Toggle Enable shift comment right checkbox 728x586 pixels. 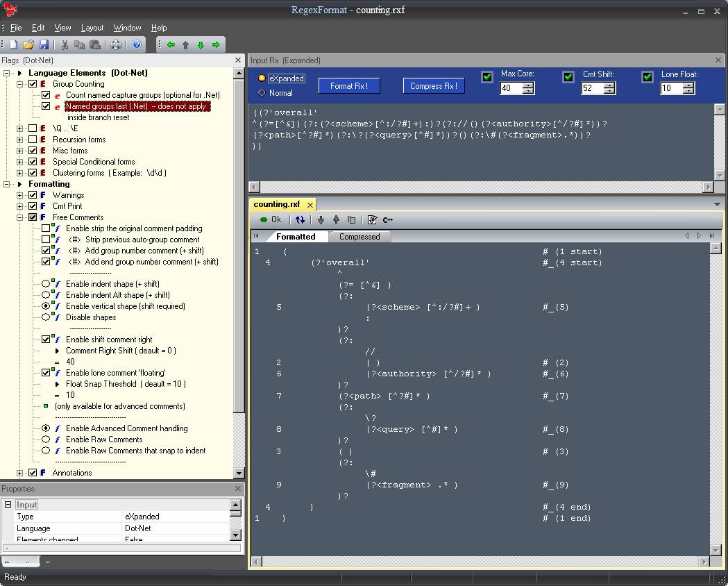(x=46, y=340)
